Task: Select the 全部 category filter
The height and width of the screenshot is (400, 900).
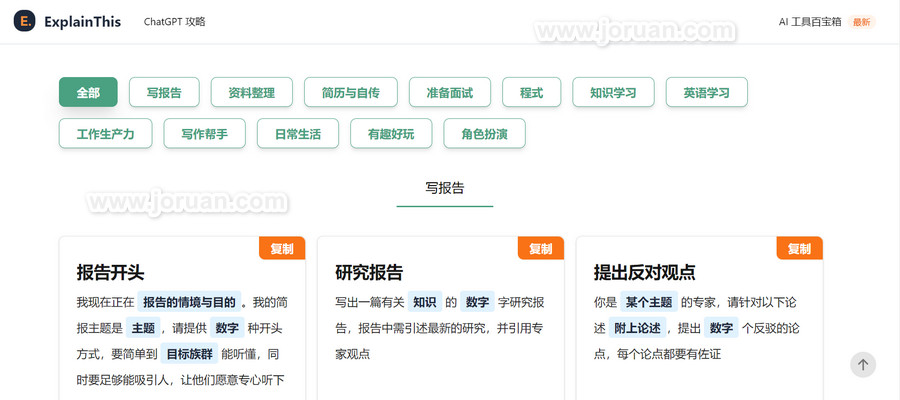Action: [x=88, y=92]
